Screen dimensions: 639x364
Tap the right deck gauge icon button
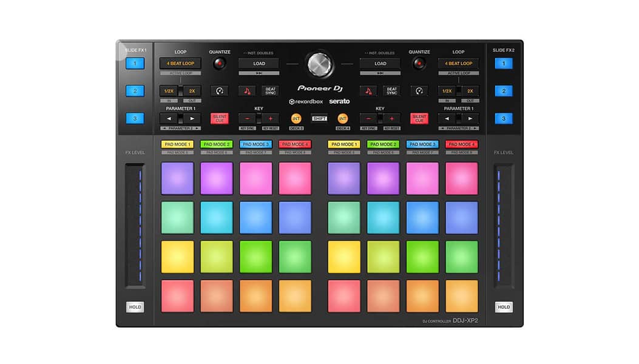coord(419,91)
